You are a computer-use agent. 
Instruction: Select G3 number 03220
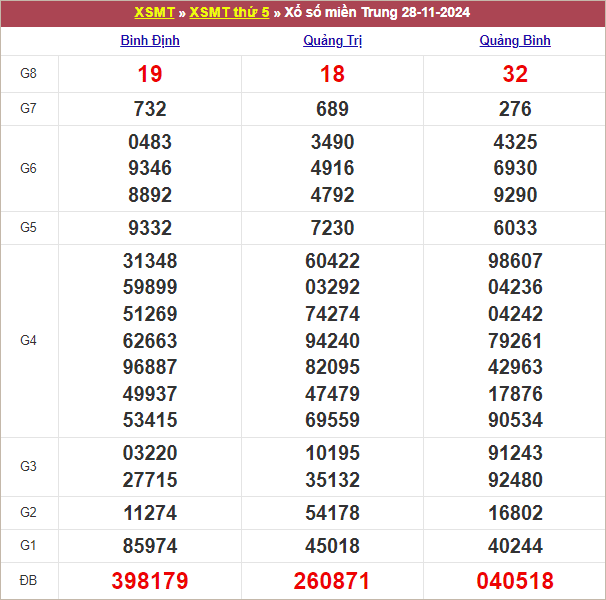point(150,453)
